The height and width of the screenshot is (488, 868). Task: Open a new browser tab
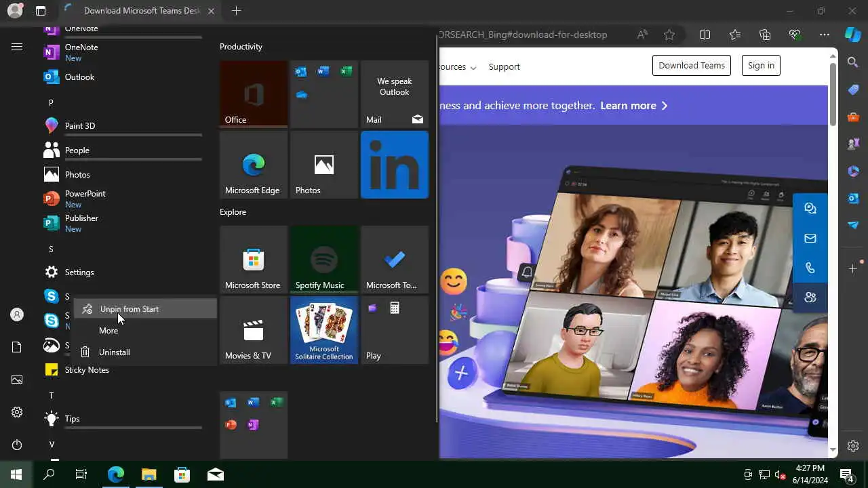point(236,11)
